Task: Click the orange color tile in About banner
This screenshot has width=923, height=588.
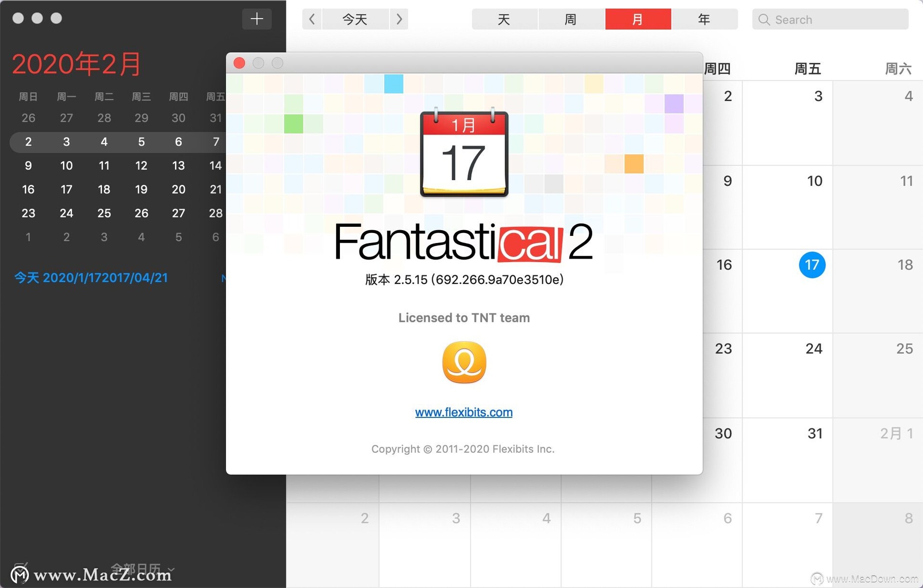Action: coord(634,164)
